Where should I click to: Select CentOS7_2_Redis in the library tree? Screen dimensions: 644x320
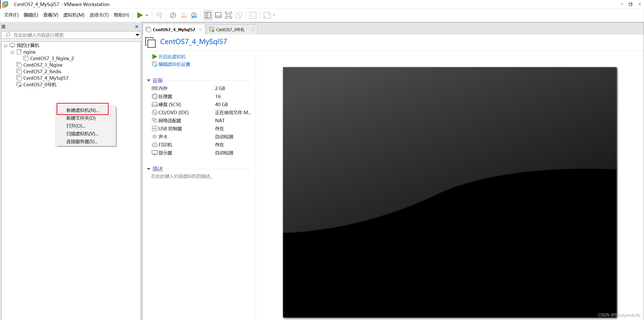pos(42,71)
